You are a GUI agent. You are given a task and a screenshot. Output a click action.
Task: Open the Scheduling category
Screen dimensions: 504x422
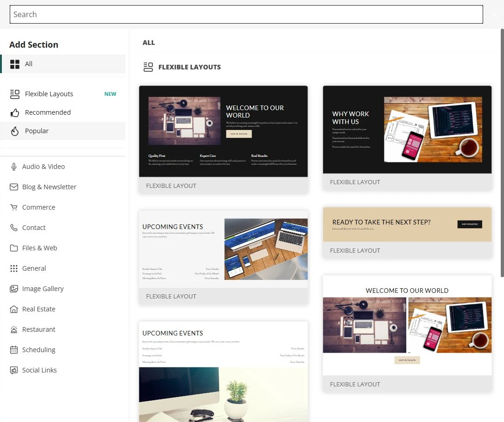[x=63, y=350]
